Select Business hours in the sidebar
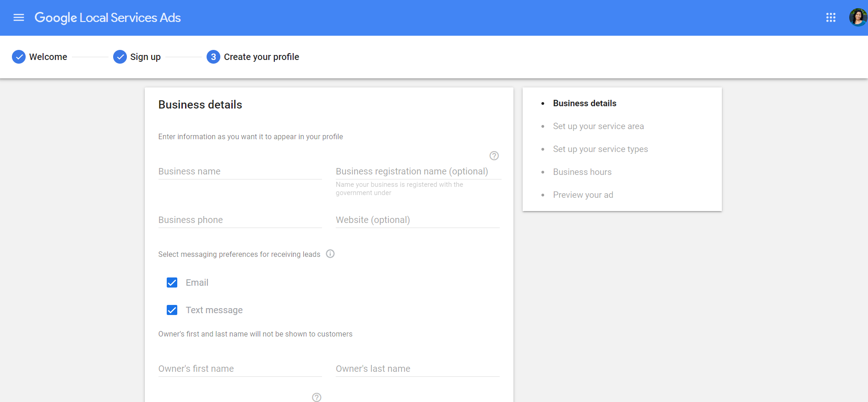 tap(582, 172)
